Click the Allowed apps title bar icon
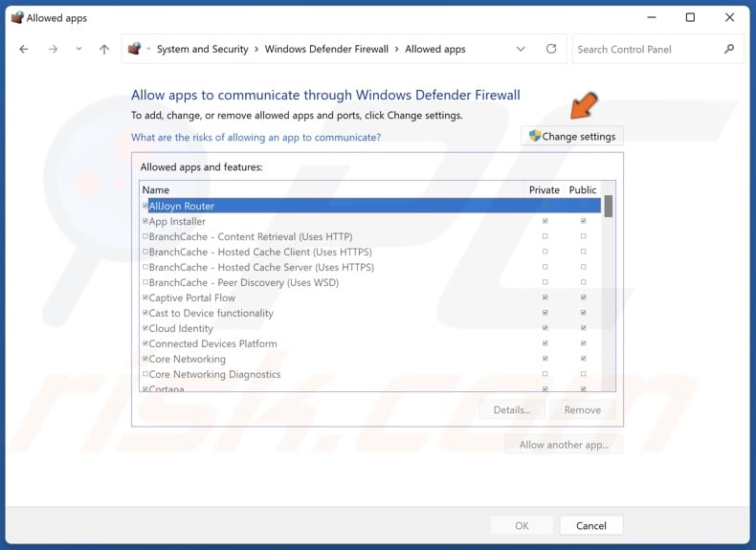Viewport: 756px width, 550px height. tap(17, 18)
